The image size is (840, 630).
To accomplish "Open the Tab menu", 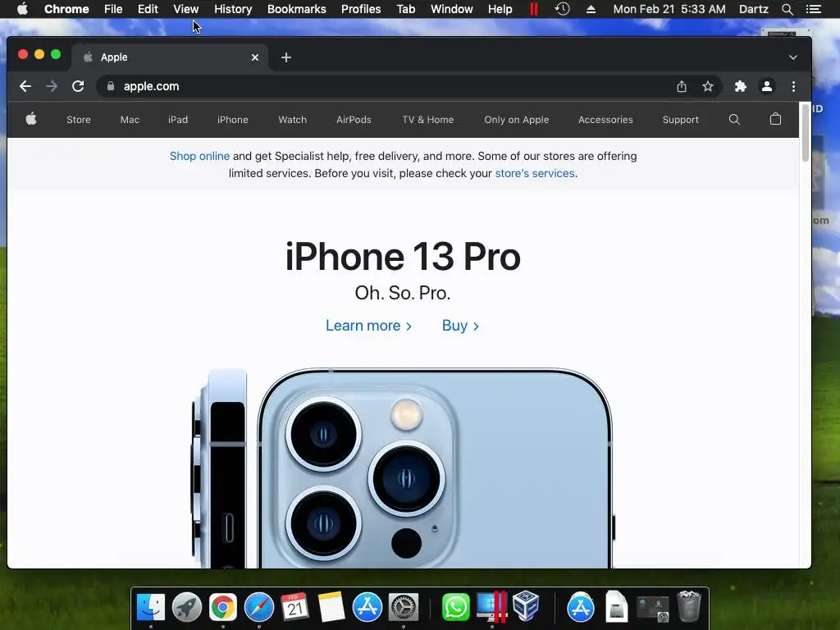I will pyautogui.click(x=405, y=9).
